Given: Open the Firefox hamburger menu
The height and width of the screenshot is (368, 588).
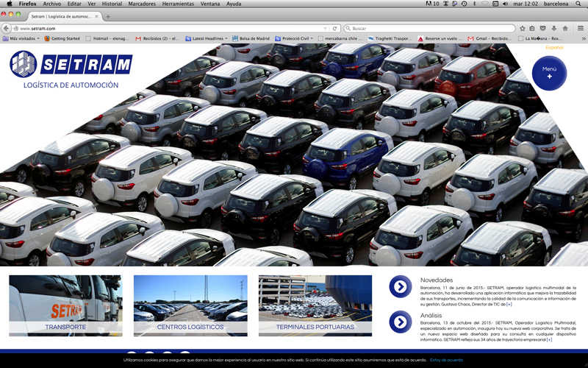Looking at the screenshot, I should (x=580, y=29).
